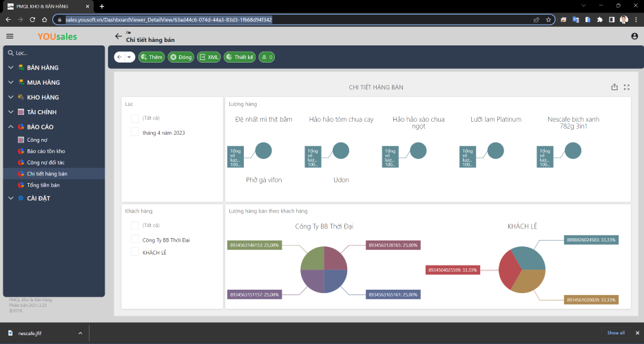
Task: Click the bookmark star in address bar
Action: tap(548, 20)
